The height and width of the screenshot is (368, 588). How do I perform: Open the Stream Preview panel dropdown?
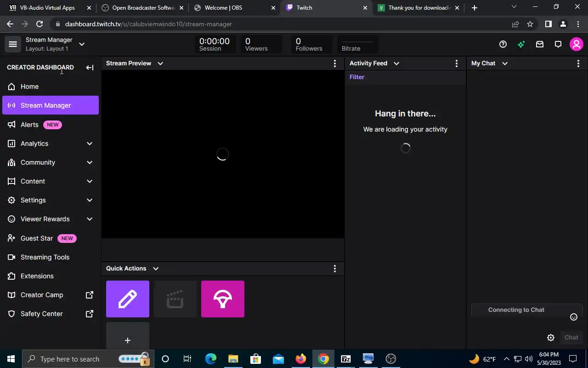160,63
